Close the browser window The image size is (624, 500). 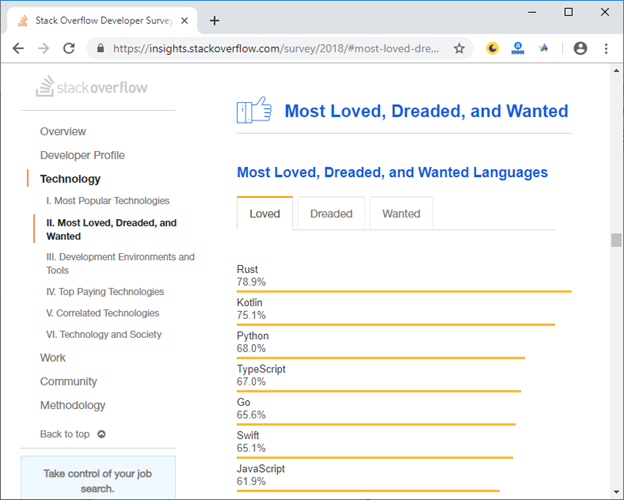[x=605, y=12]
